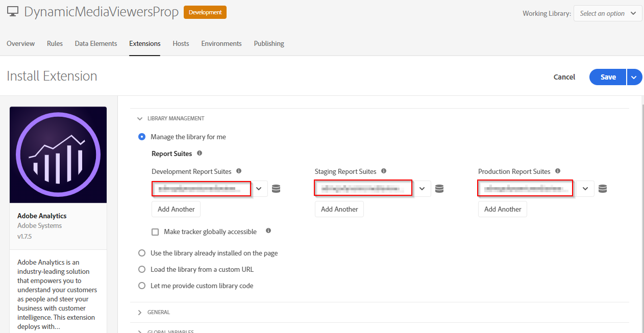Click the database icon beside Development Report Suites
The height and width of the screenshot is (333, 644).
coord(276,189)
